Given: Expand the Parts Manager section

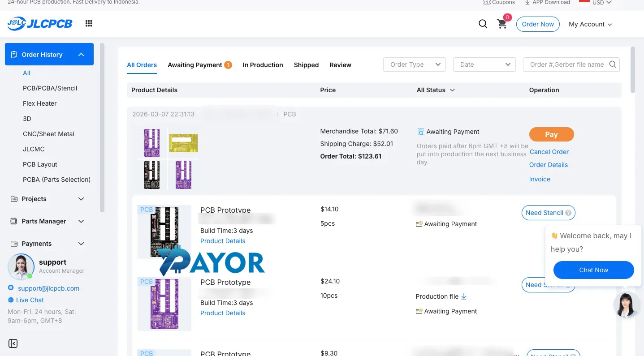Looking at the screenshot, I should 81,221.
